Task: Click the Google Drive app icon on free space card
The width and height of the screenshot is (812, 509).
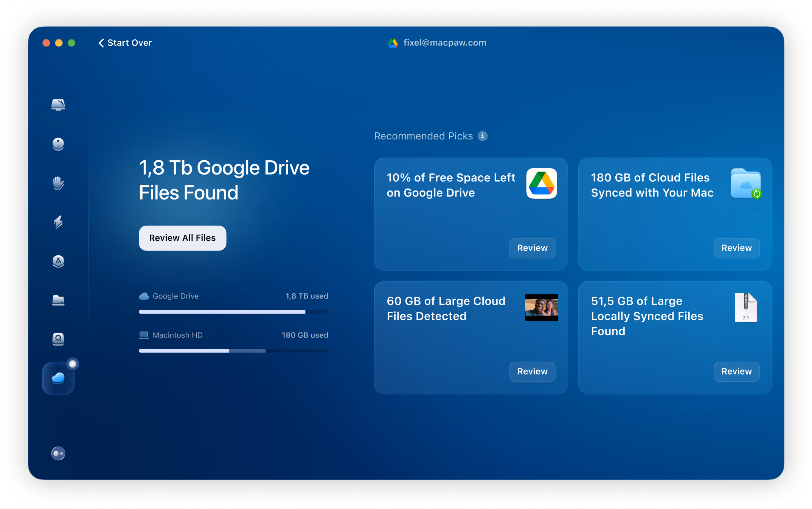Action: click(542, 184)
